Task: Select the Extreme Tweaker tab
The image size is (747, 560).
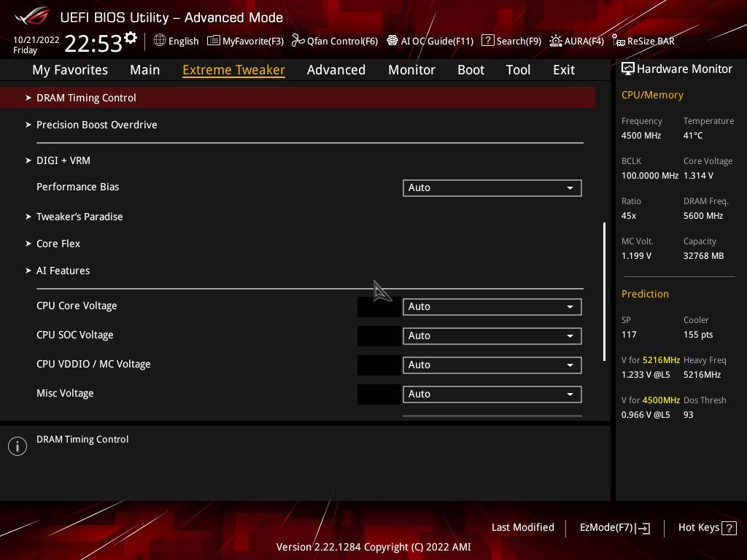Action: (x=234, y=70)
